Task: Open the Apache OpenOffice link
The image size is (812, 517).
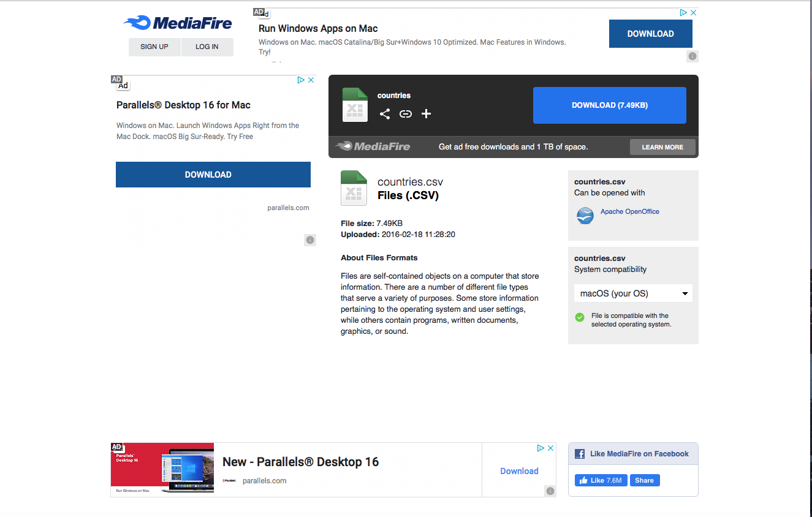Action: 630,211
